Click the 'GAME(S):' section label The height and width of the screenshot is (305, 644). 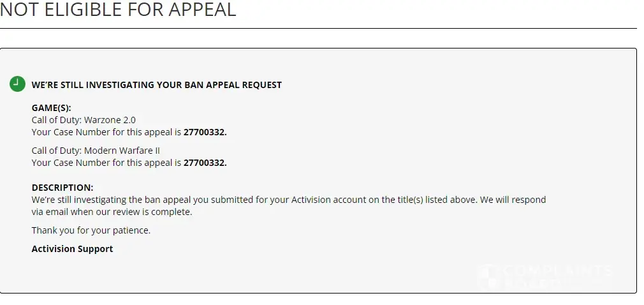(x=51, y=108)
